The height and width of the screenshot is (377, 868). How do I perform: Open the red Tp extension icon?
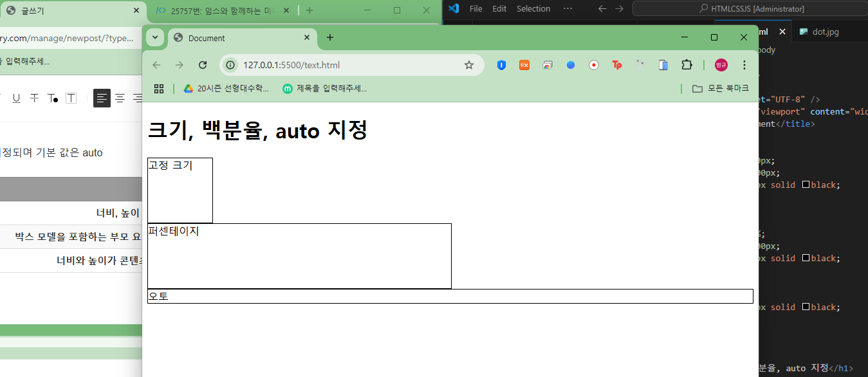(x=617, y=65)
